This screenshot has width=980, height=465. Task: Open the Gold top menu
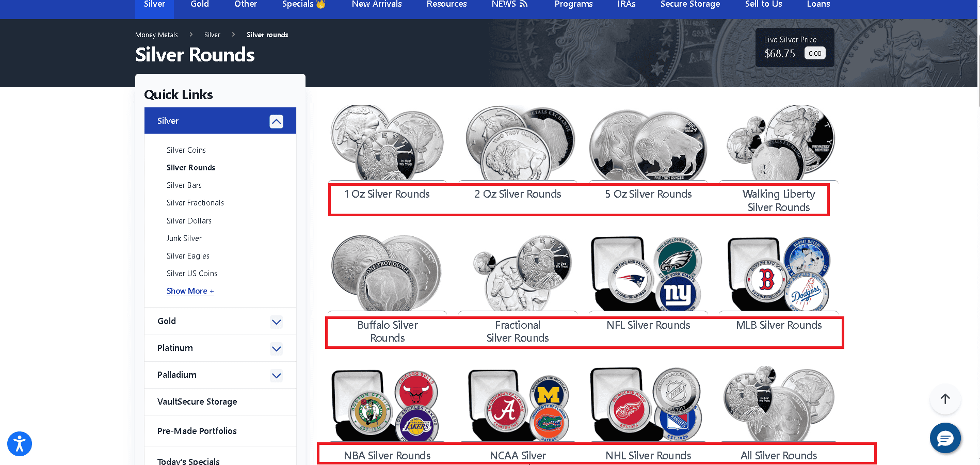click(x=200, y=5)
